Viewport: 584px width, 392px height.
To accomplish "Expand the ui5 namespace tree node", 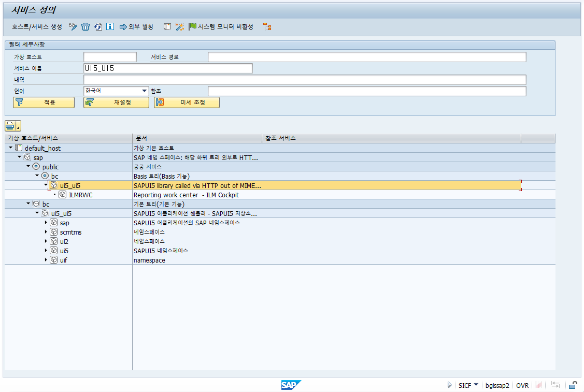I will pos(46,251).
